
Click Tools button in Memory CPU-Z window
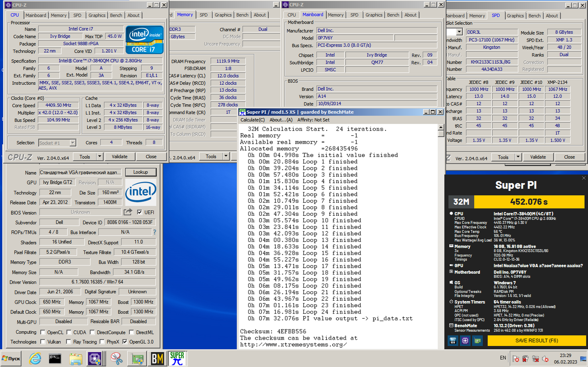pyautogui.click(x=211, y=156)
